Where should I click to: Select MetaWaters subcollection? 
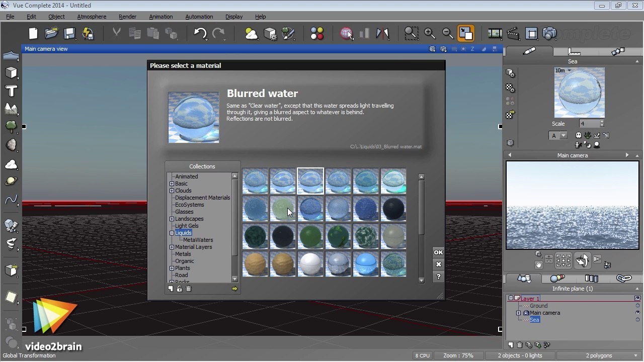pyautogui.click(x=198, y=240)
